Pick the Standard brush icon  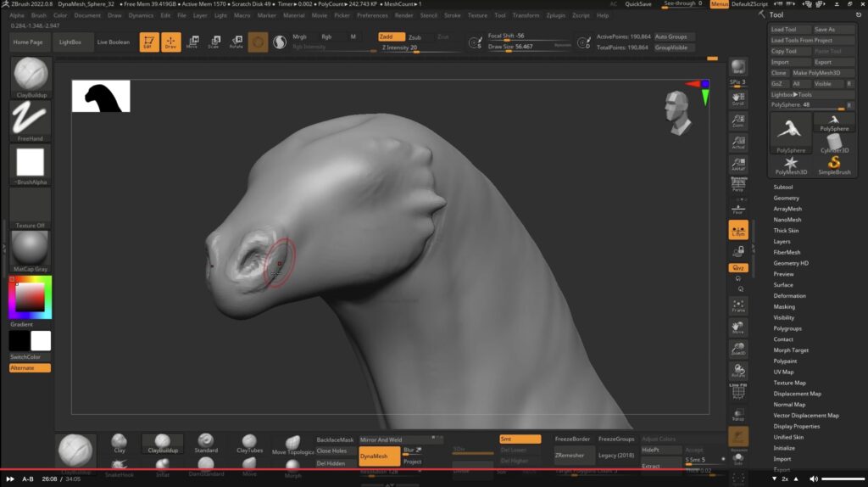pyautogui.click(x=206, y=442)
